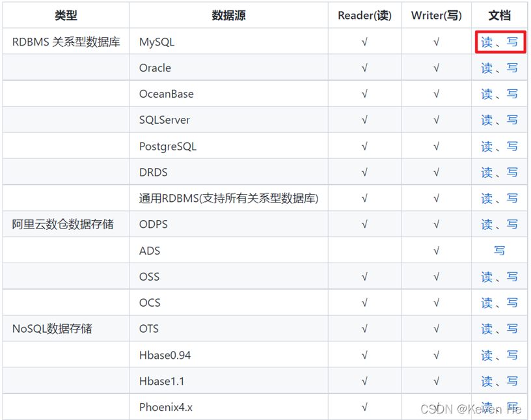531x420 pixels.
Task: Click the Reader checkmark in Oracle row
Action: click(364, 68)
